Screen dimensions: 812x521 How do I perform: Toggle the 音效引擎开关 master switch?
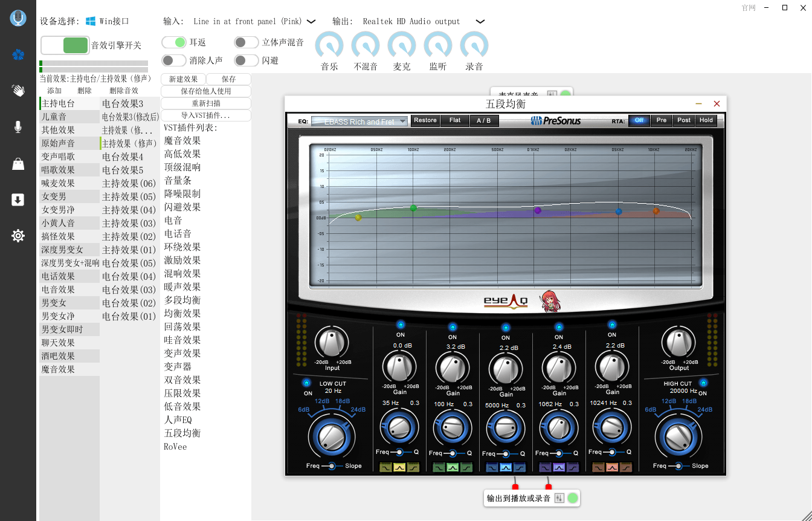[x=65, y=45]
